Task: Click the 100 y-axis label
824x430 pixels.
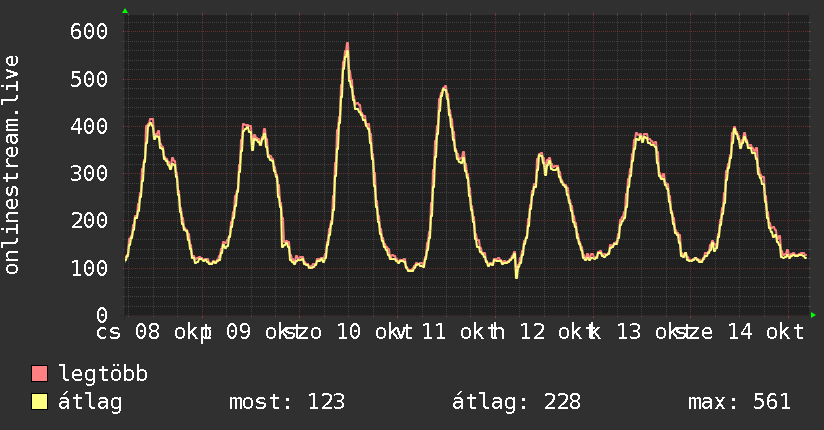Action: [89, 268]
